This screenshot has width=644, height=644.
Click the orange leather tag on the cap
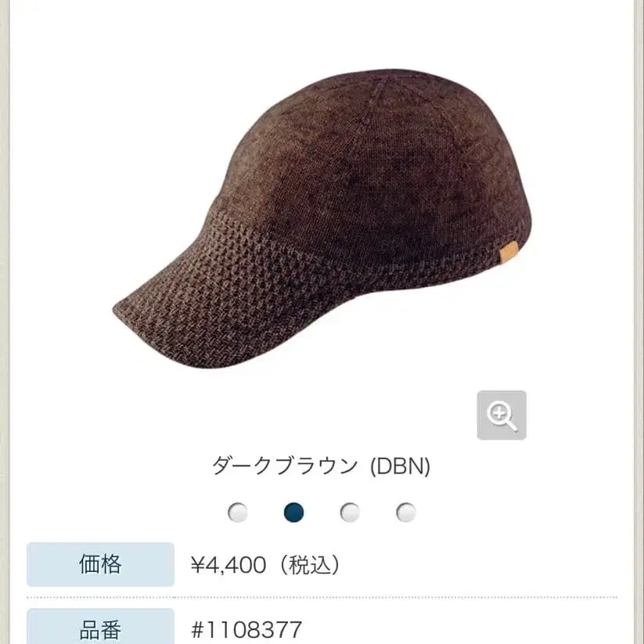509,251
